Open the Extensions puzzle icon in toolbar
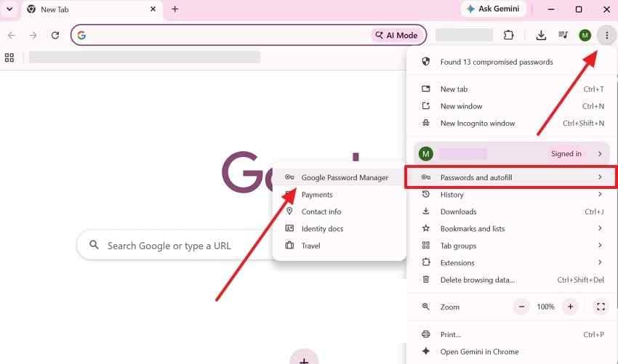The height and width of the screenshot is (364, 618). [508, 35]
